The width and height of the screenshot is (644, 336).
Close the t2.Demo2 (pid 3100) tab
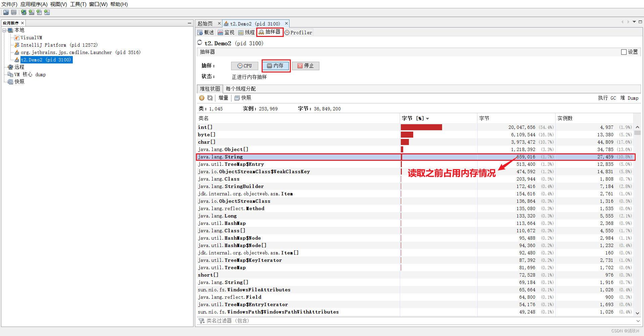[x=286, y=23]
